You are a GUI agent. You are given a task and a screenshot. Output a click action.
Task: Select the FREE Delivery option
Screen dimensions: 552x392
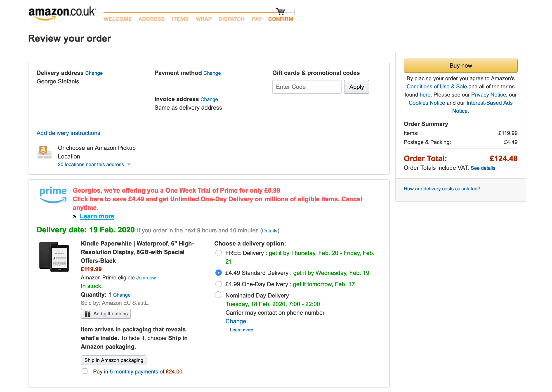(x=218, y=253)
